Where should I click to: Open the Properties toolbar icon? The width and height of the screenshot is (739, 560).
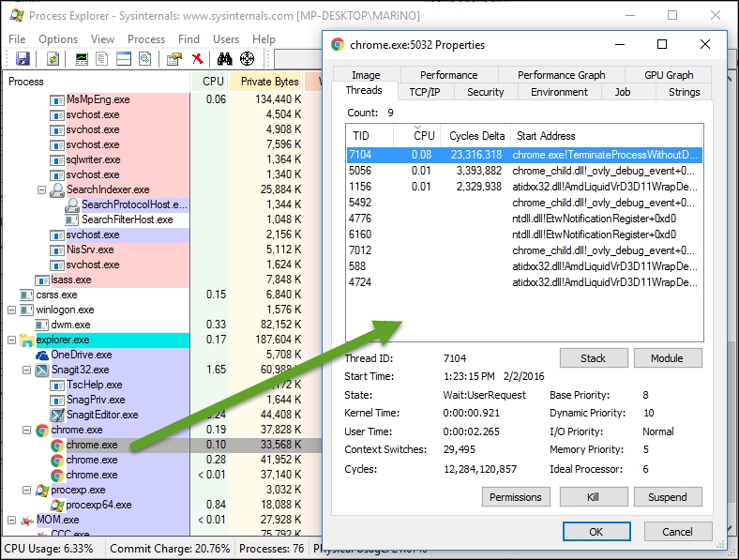click(173, 58)
